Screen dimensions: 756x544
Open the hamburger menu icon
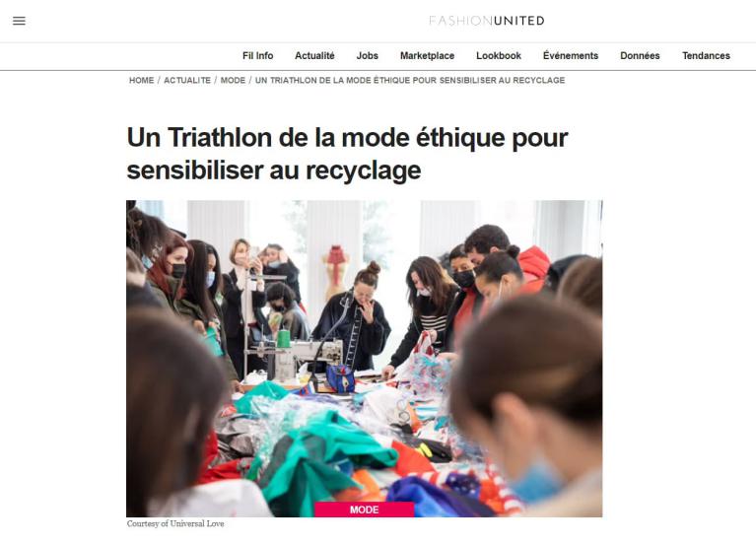[19, 21]
